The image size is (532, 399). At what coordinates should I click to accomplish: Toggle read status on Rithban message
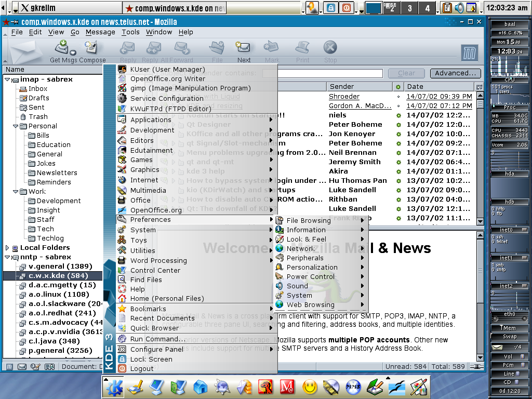click(x=398, y=199)
